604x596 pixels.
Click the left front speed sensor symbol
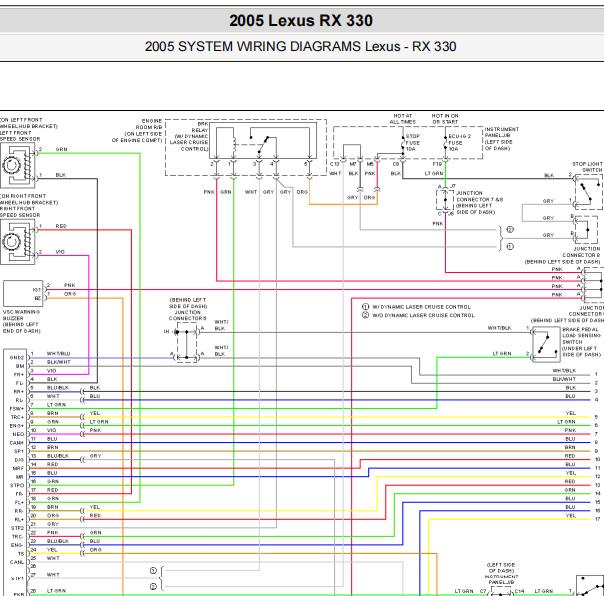(17, 165)
